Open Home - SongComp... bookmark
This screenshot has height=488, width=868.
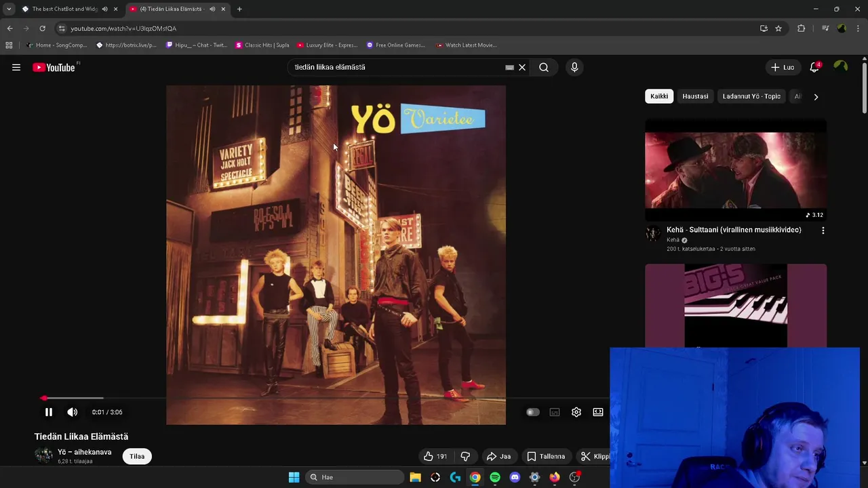click(57, 45)
